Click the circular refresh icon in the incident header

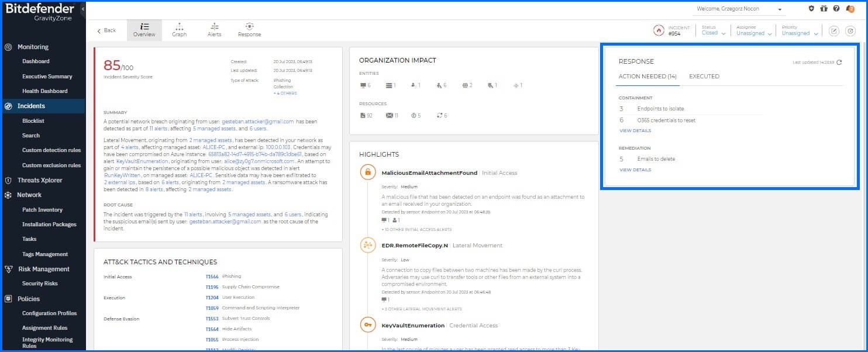click(850, 31)
